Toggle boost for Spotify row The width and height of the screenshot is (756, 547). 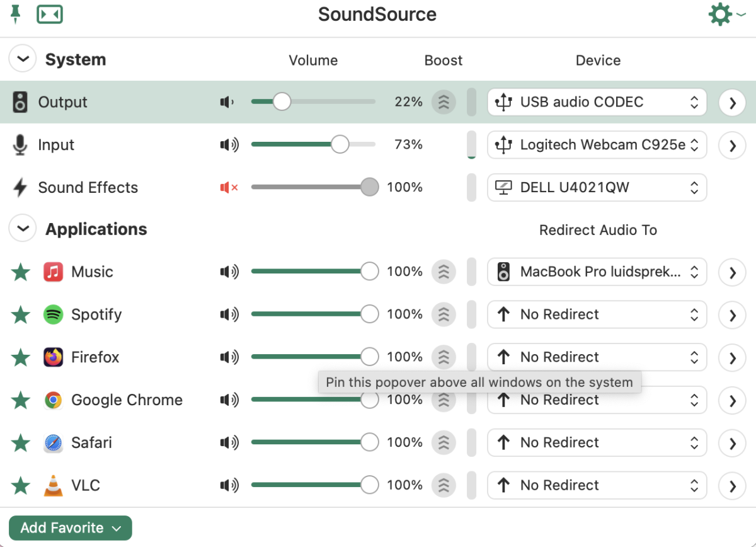(444, 314)
